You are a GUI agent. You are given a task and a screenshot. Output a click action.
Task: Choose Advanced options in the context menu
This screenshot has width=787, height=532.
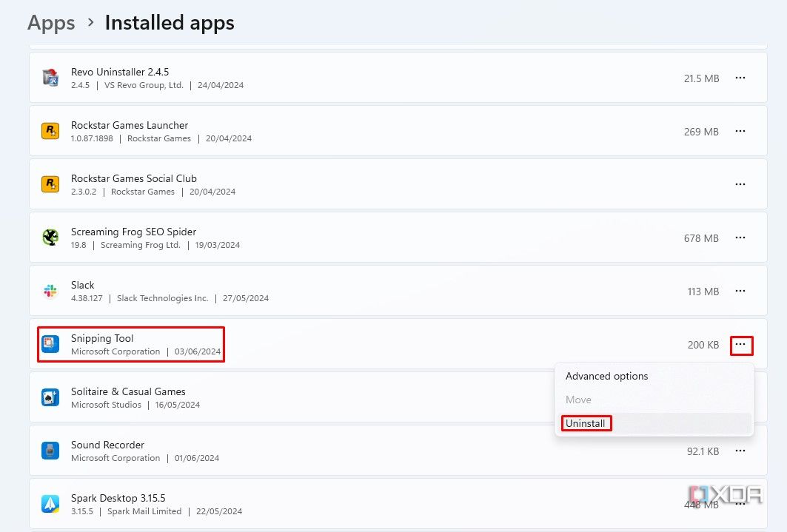pos(606,376)
